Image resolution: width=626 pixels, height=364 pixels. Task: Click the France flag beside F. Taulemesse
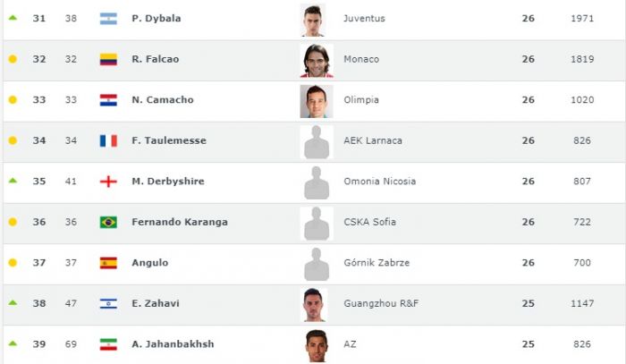pyautogui.click(x=108, y=140)
